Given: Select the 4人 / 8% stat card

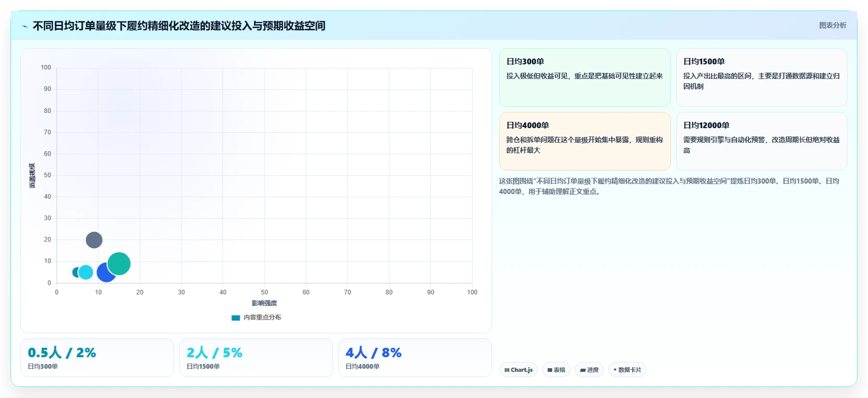Looking at the screenshot, I should click(415, 358).
